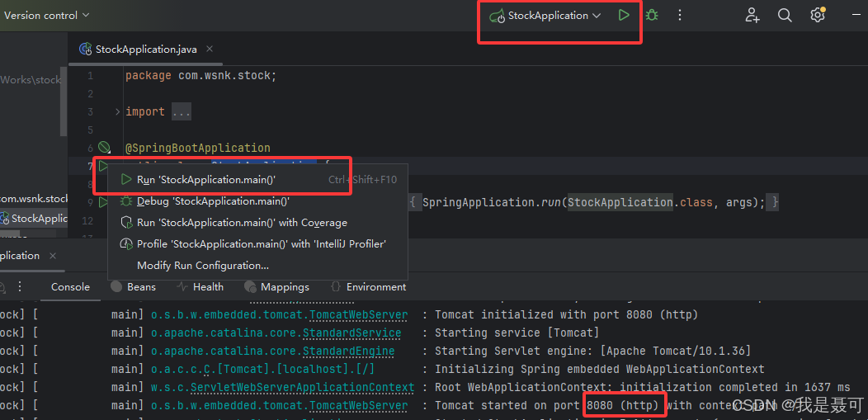Screen dimensions: 868x420
Task: Click 'Starting Servlet engine' log line text
Action: (x=593, y=351)
